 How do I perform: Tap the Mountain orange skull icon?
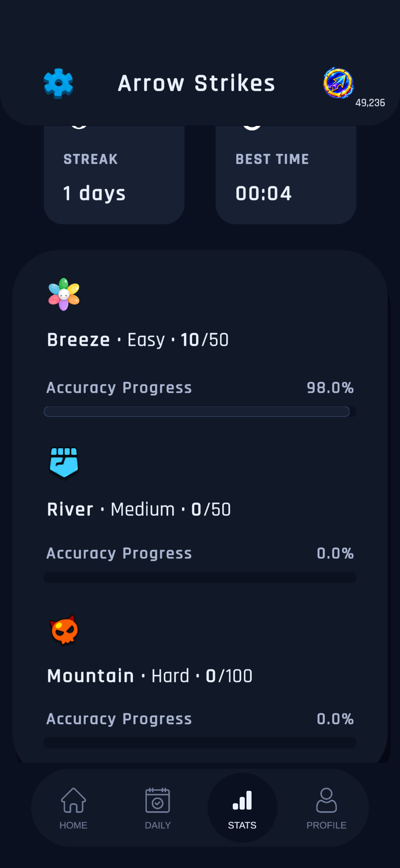pyautogui.click(x=64, y=630)
